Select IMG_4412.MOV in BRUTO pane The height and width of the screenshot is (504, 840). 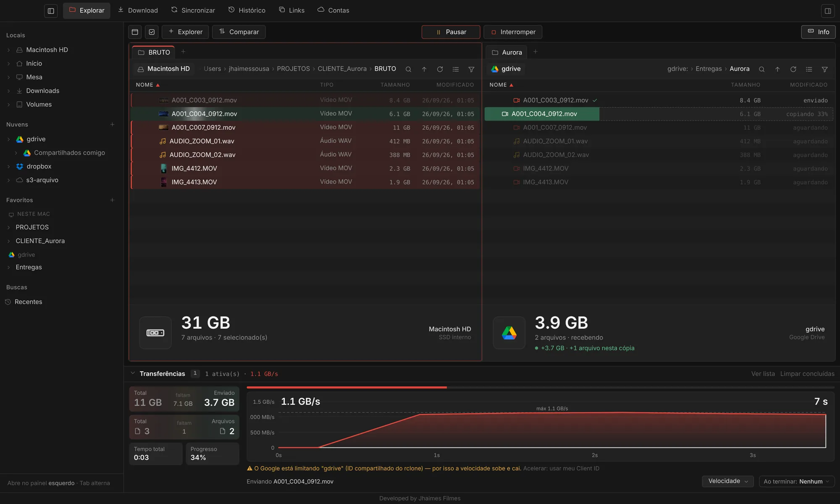coord(305,168)
